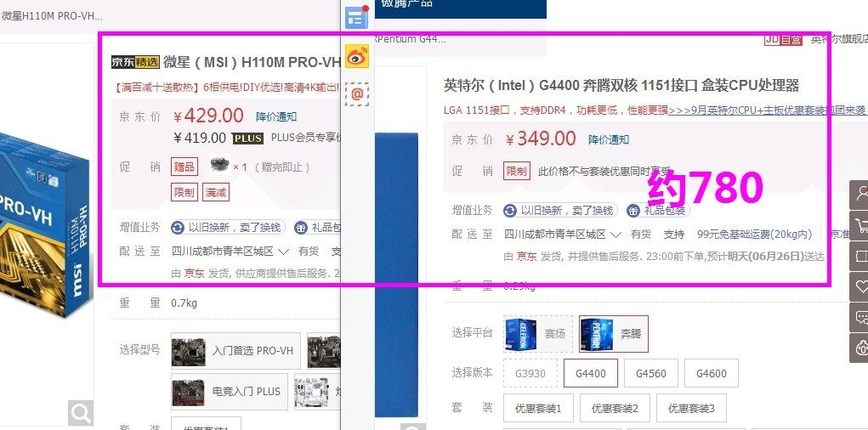Select the greyed-out G3930 version

point(530,374)
